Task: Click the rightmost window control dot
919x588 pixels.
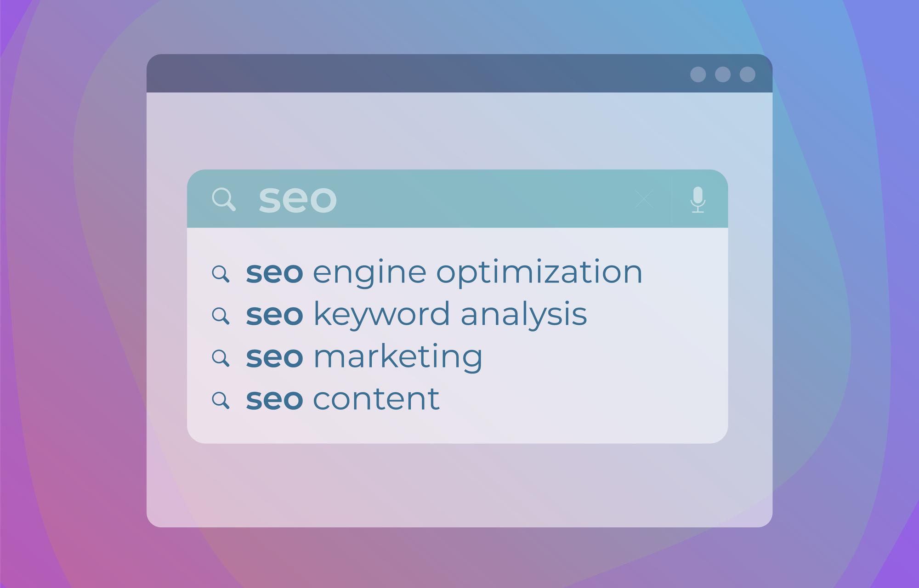Action: click(x=748, y=74)
